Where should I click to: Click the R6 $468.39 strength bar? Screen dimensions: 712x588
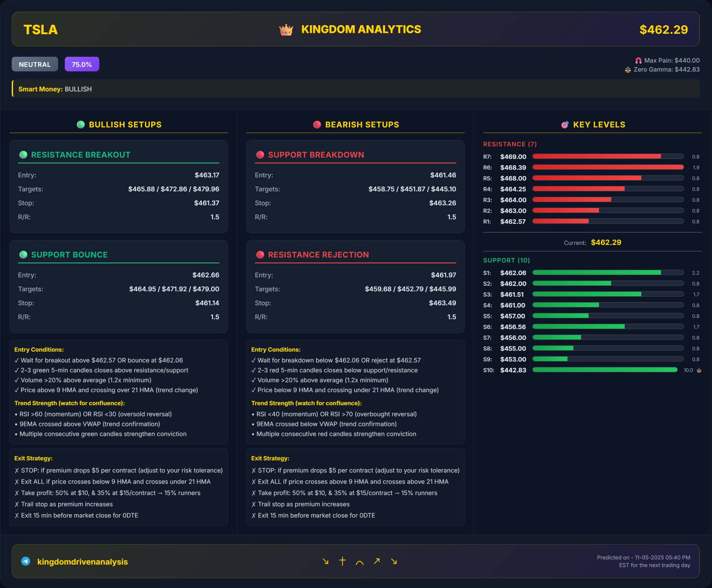(608, 167)
